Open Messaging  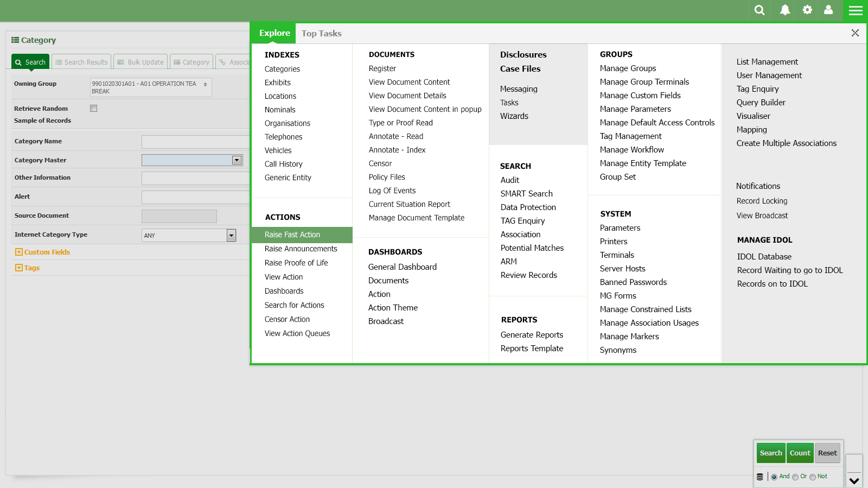click(x=519, y=89)
